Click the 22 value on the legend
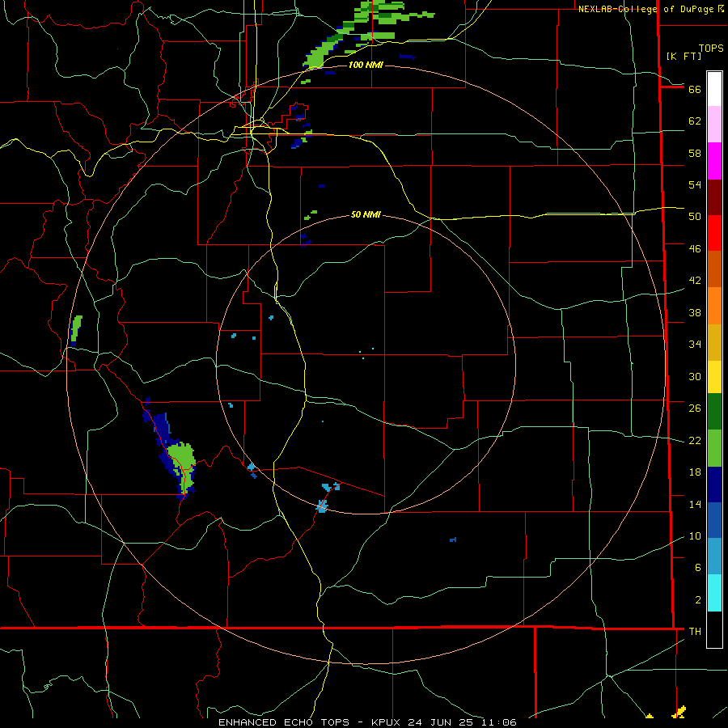 pyautogui.click(x=695, y=440)
